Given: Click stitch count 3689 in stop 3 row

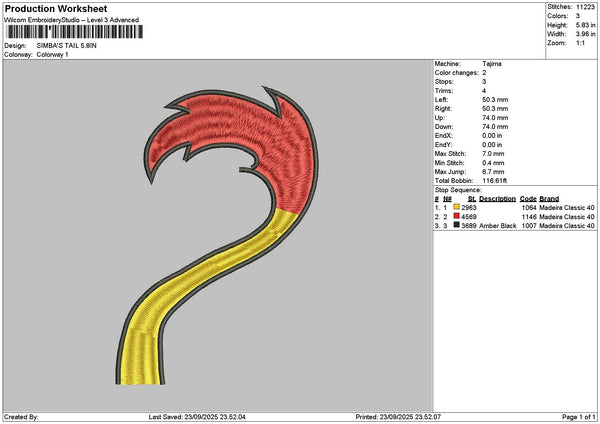Looking at the screenshot, I should point(469,226).
